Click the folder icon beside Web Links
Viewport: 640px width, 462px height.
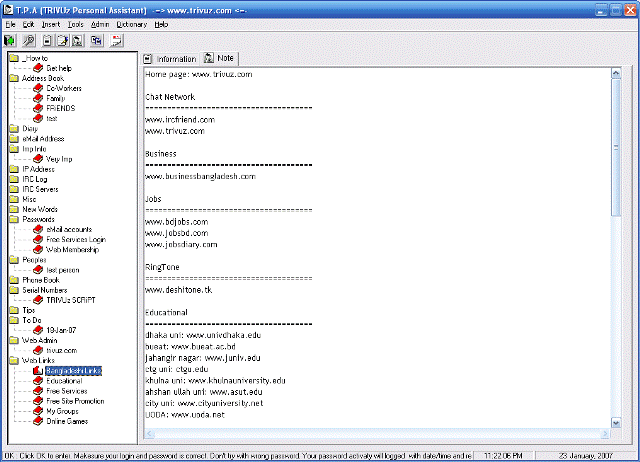(x=14, y=360)
